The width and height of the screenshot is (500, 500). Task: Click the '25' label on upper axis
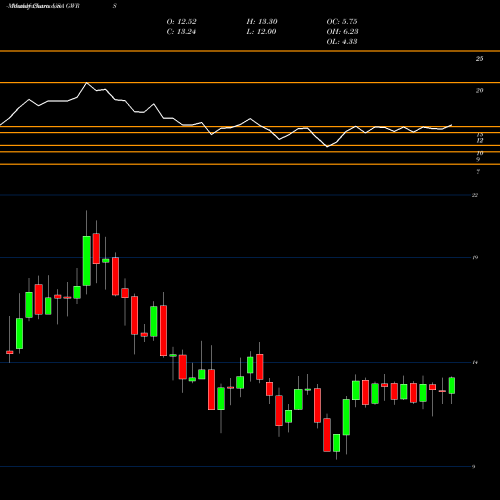point(479,59)
